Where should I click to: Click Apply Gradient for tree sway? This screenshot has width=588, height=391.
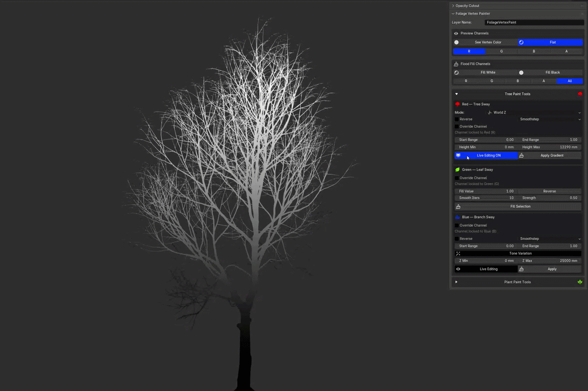click(x=550, y=156)
